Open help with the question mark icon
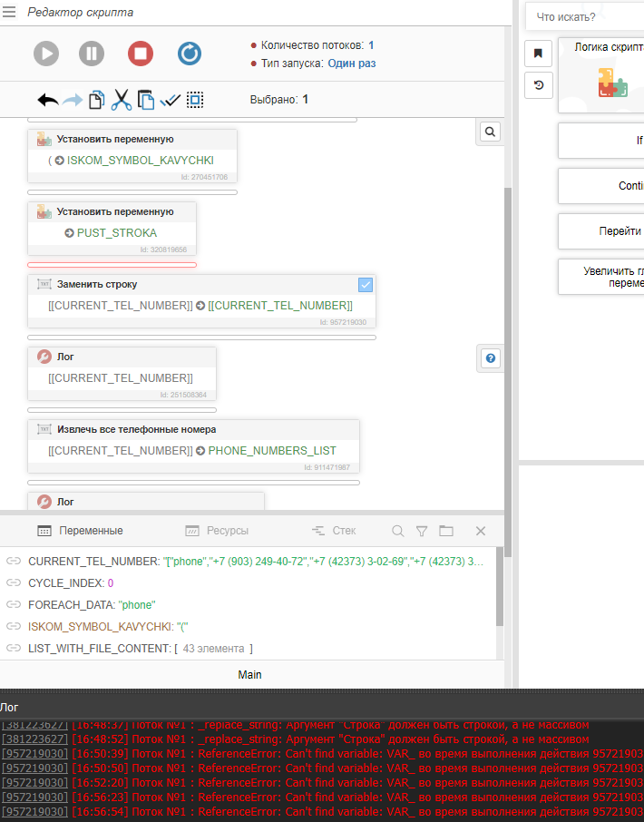644x822 pixels. pos(490,359)
